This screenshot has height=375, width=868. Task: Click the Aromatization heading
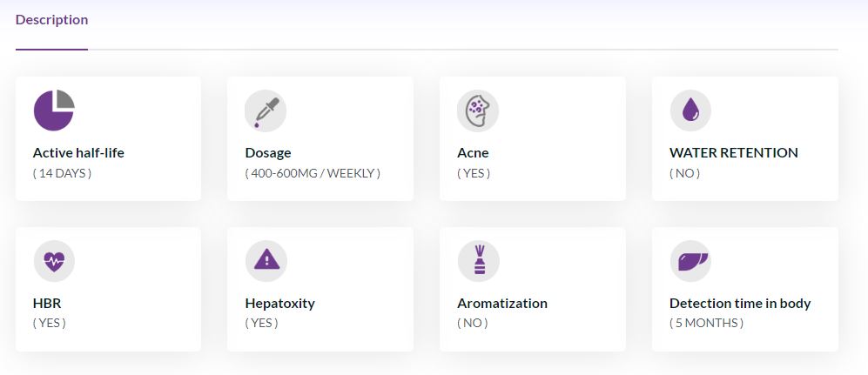(x=502, y=303)
